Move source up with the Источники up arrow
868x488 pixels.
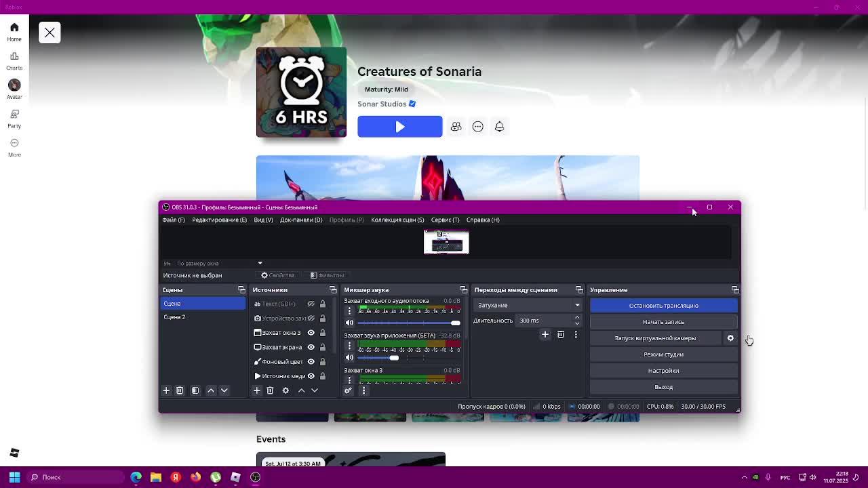(301, 390)
